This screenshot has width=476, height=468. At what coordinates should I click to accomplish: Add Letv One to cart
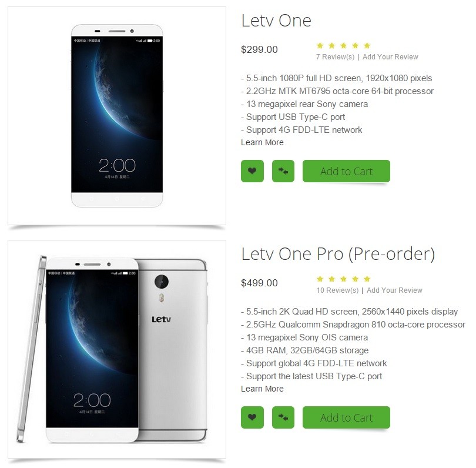click(346, 171)
